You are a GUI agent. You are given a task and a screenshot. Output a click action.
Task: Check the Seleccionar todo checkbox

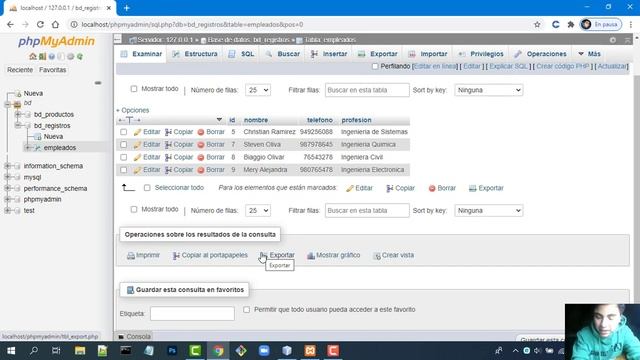[x=147, y=188]
